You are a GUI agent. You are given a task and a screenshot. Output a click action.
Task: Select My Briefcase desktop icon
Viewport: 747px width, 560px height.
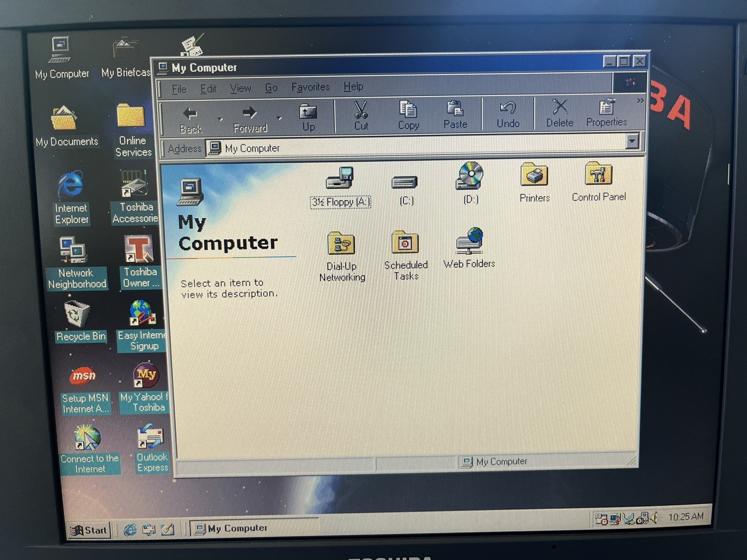[126, 57]
